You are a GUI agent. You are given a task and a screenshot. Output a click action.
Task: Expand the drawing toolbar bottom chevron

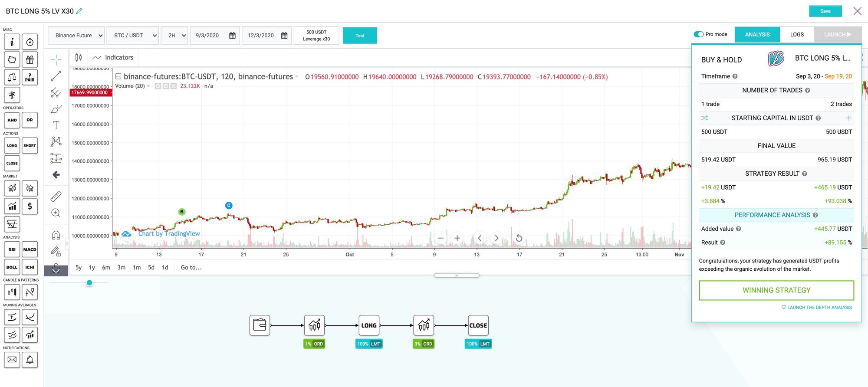point(56,271)
